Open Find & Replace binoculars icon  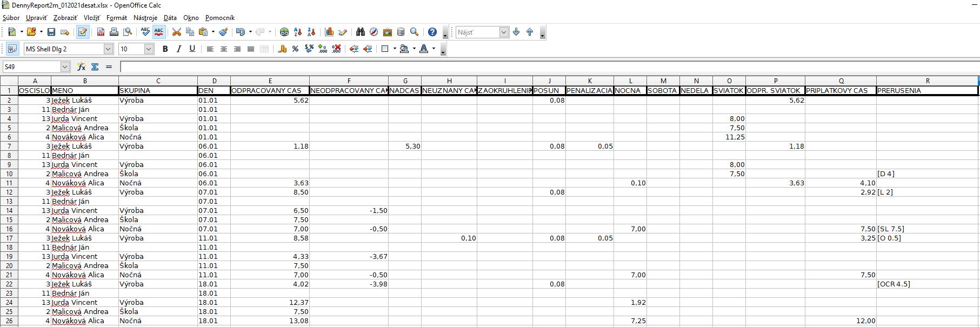pos(361,32)
